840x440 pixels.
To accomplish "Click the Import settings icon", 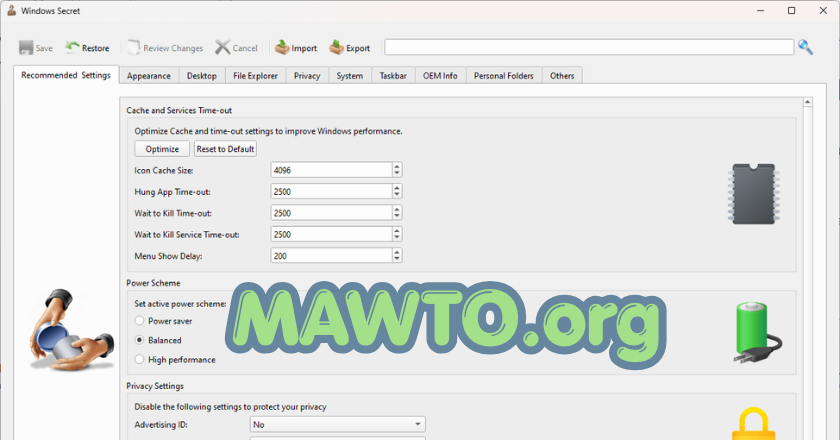I will click(x=282, y=48).
